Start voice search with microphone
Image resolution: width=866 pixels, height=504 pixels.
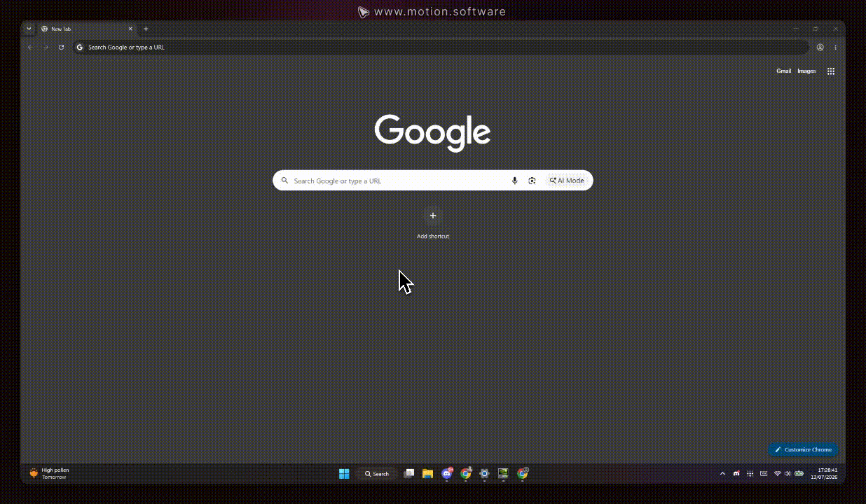tap(514, 181)
